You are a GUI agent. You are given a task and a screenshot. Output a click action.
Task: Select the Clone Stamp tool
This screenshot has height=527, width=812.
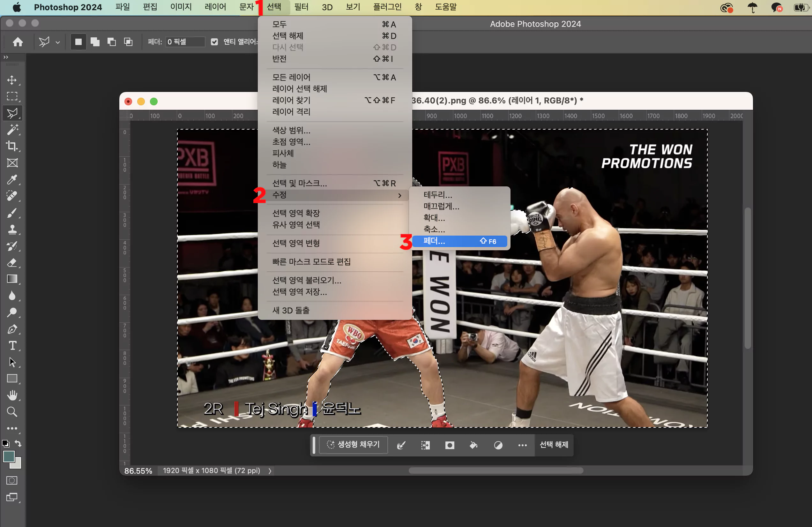12,230
